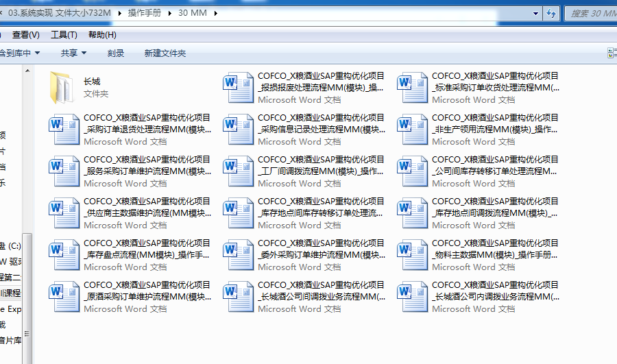617x364 pixels.
Task: Open 共享 dropdown in toolbar
Action: (x=73, y=53)
